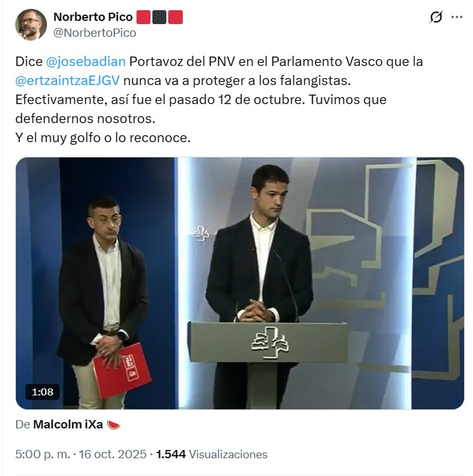Play the press conference video

(x=240, y=283)
